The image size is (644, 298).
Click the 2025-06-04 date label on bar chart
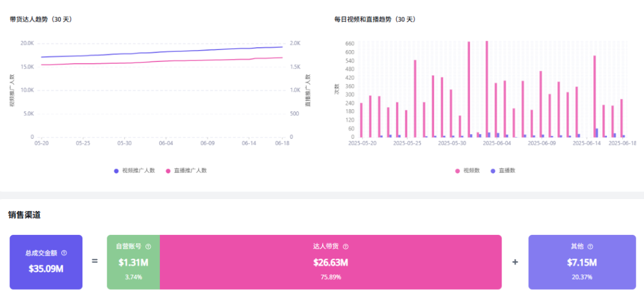tap(497, 143)
